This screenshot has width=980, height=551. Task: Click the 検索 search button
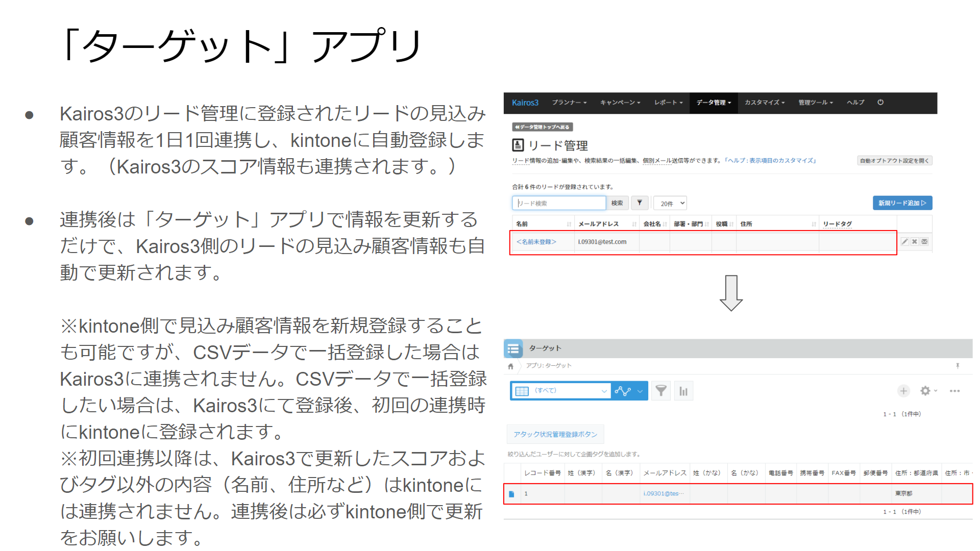617,203
